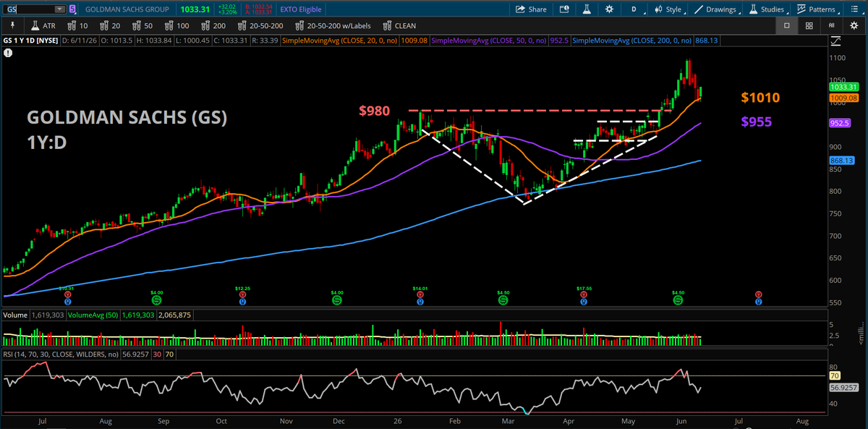
Task: Click the price axis scale icon
Action: [x=835, y=41]
